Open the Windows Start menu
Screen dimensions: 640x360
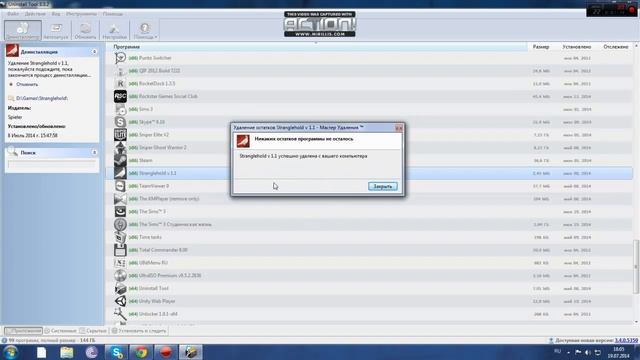[10, 352]
